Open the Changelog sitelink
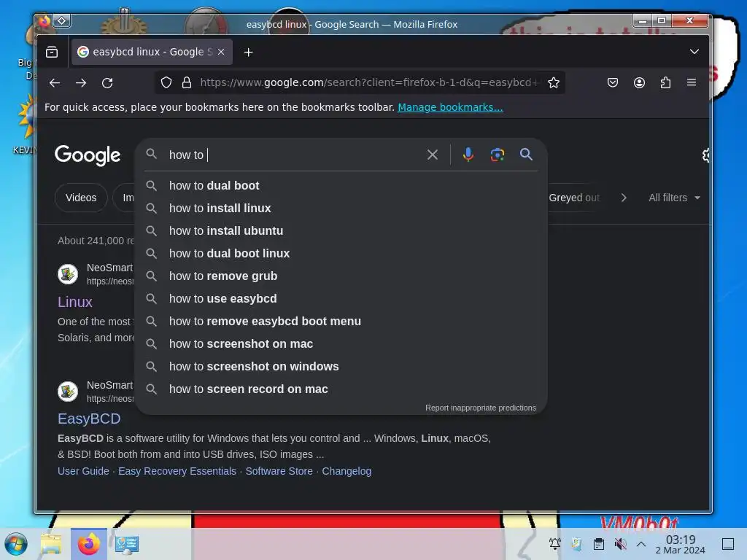The width and height of the screenshot is (747, 560). 347,471
